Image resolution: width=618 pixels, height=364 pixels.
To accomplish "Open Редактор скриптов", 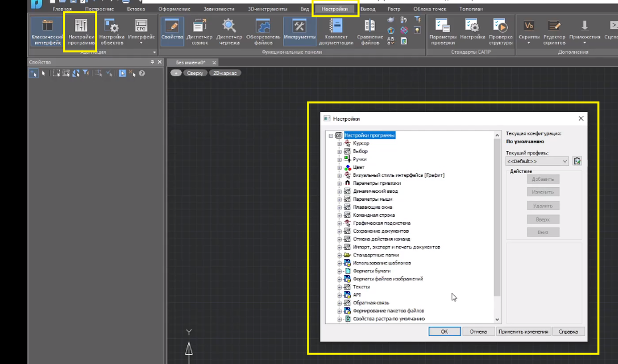I will (554, 31).
